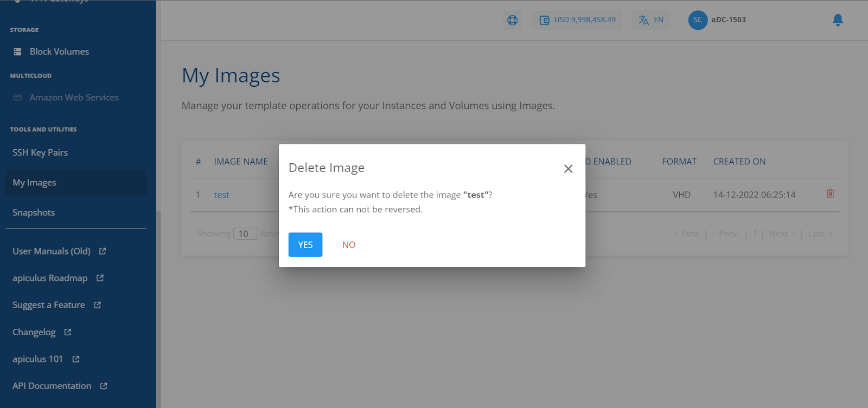
Task: Click external-link icon beside Changelog
Action: (x=68, y=332)
